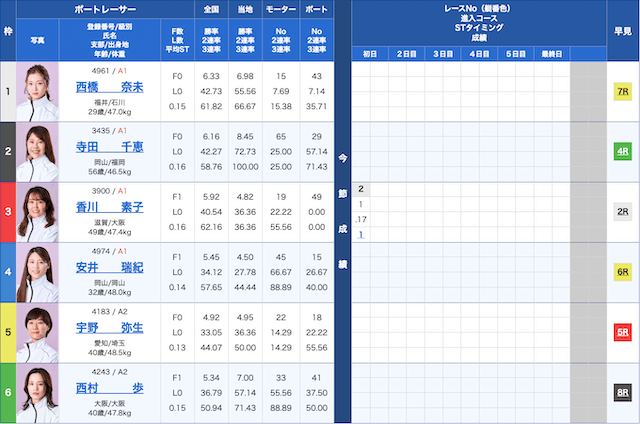Click the 西村 歩 name link
Screen dimensions: 640x424
point(110,387)
